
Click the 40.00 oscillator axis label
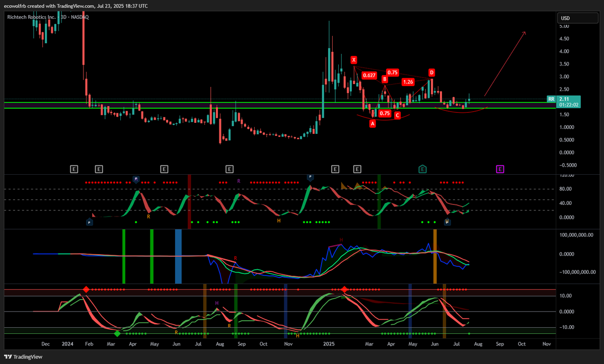[566, 203]
